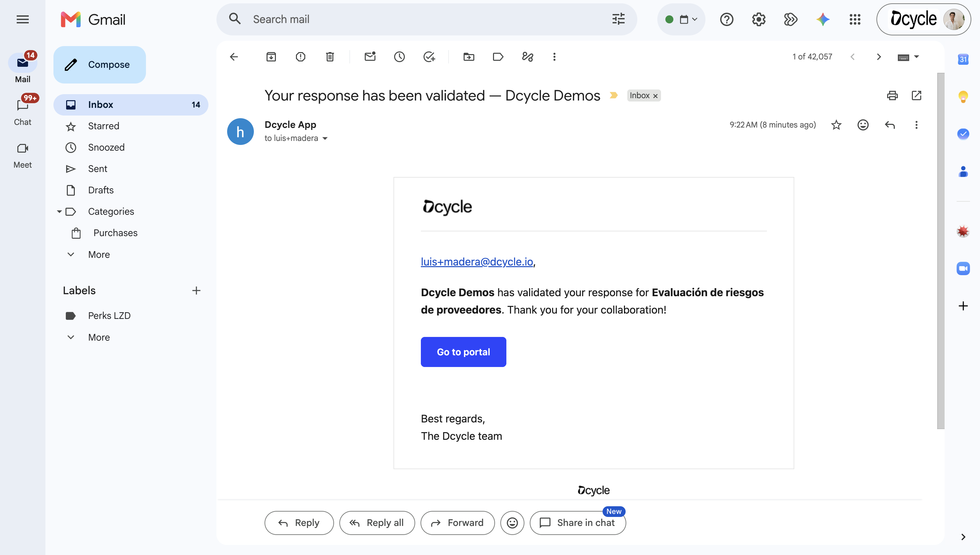980x555 pixels.
Task: Report this email as spam
Action: coord(300,57)
